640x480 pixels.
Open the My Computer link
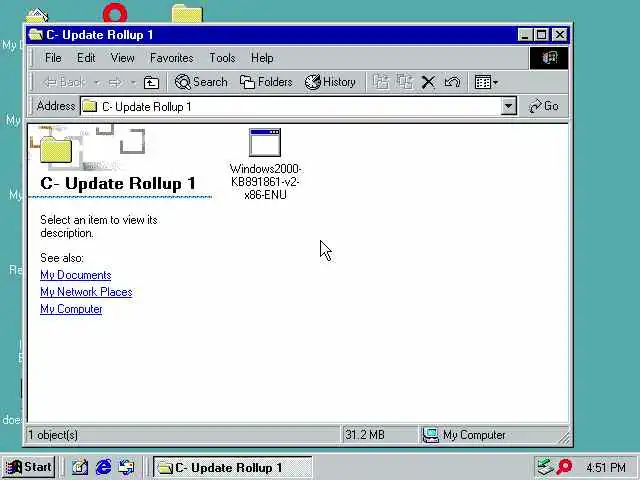tap(71, 309)
